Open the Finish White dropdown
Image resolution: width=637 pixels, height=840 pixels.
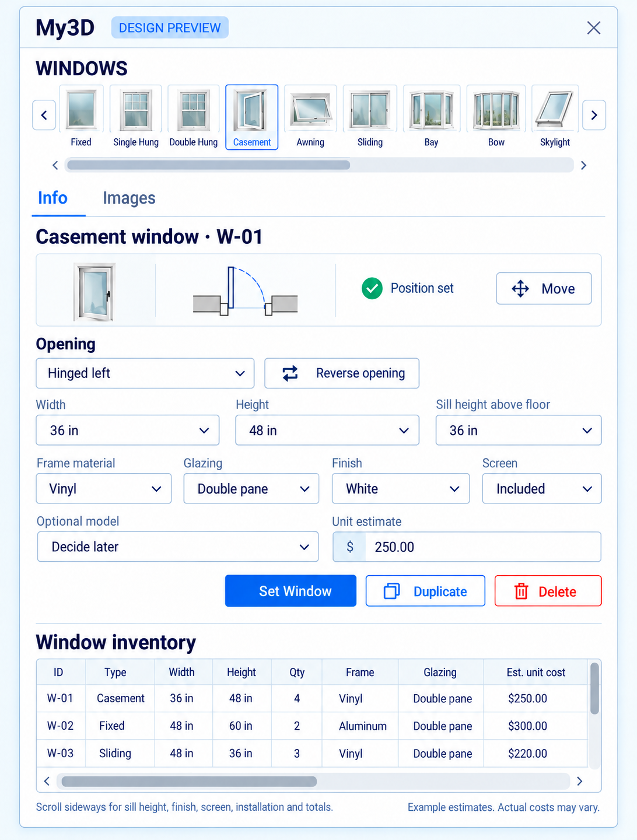401,489
